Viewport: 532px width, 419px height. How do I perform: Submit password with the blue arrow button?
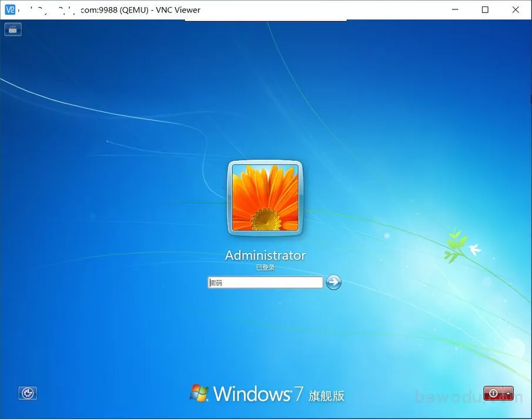click(x=333, y=282)
